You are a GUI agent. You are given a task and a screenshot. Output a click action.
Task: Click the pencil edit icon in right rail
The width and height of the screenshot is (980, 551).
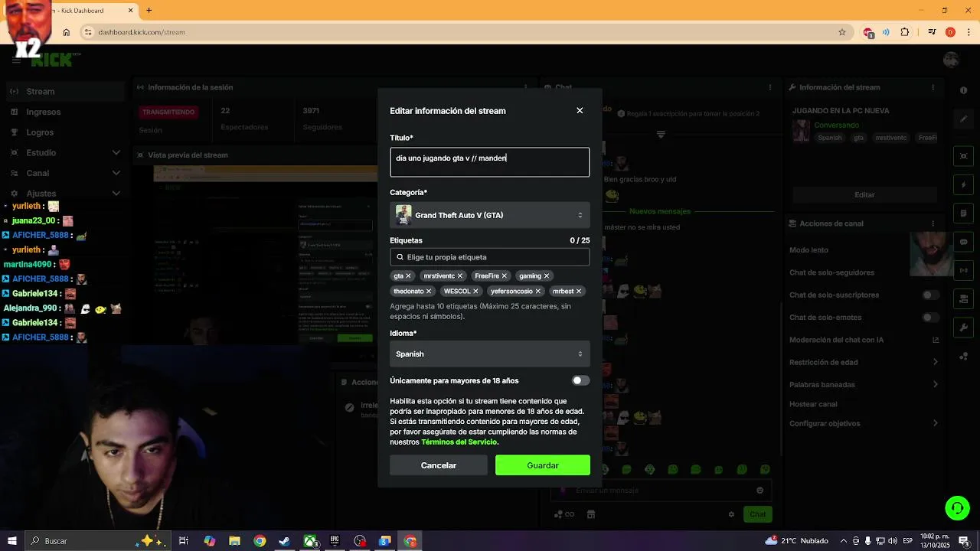(x=964, y=119)
